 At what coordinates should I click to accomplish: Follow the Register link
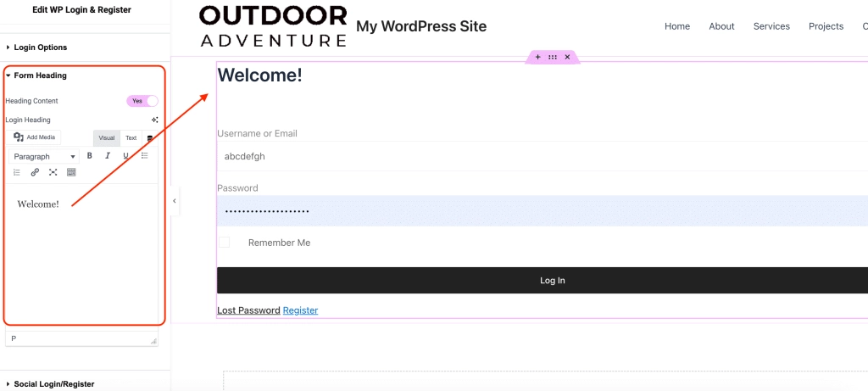pyautogui.click(x=300, y=310)
